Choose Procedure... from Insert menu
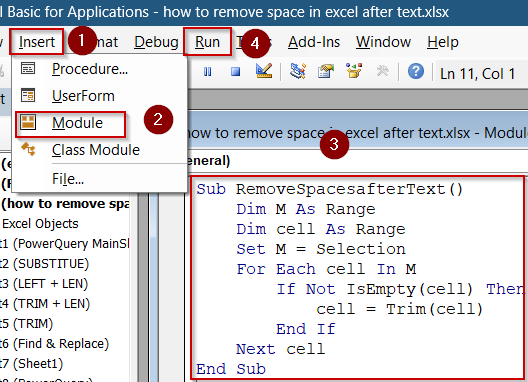The height and width of the screenshot is (382, 528). (90, 69)
